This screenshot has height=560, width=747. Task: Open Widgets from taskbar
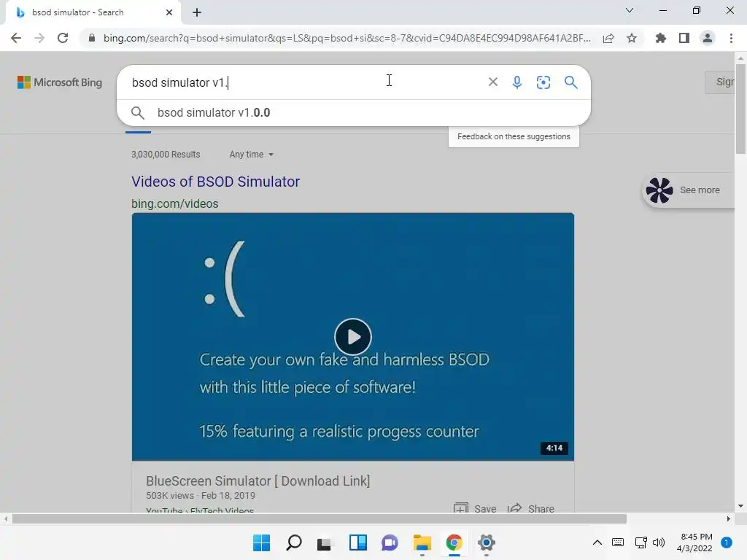(x=357, y=542)
